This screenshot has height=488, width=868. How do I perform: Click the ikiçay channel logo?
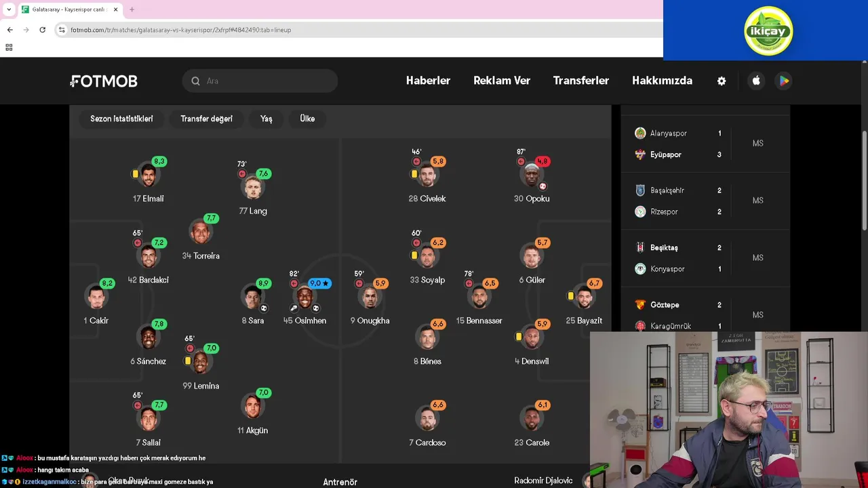768,30
